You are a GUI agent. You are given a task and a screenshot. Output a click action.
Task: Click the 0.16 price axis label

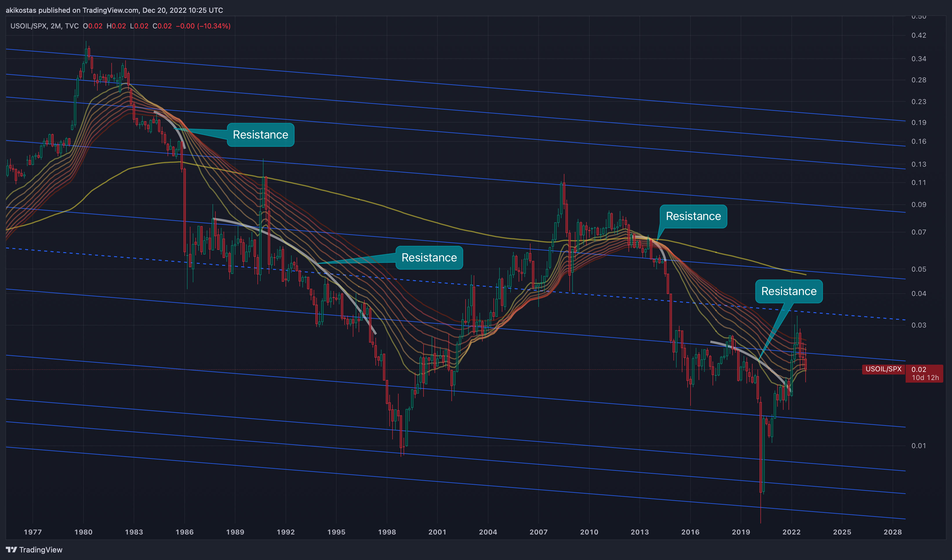point(919,142)
